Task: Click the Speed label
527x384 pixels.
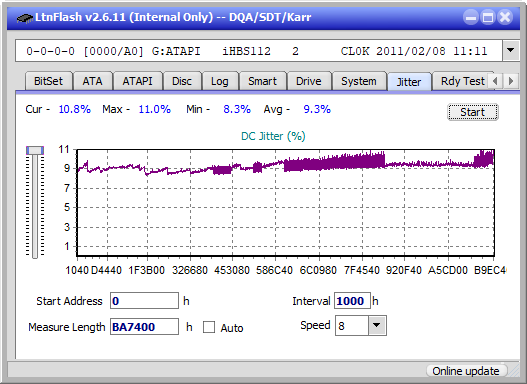Action: (315, 325)
